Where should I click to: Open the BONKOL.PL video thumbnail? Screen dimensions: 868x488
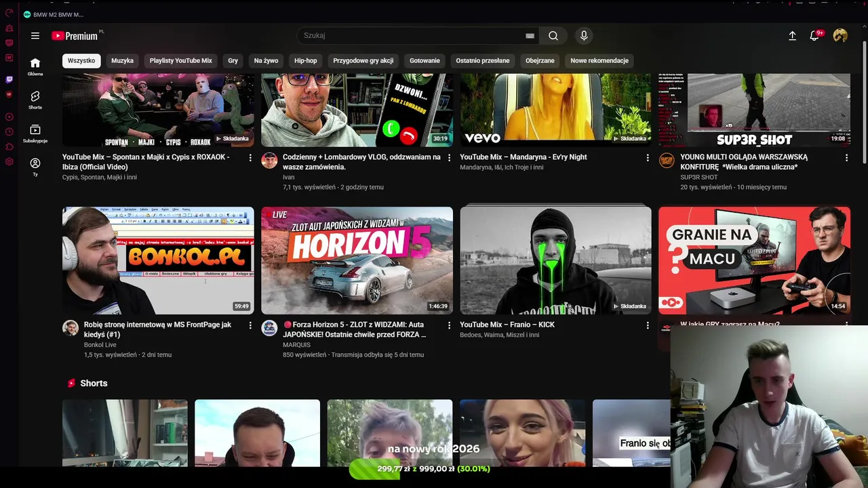click(x=158, y=260)
